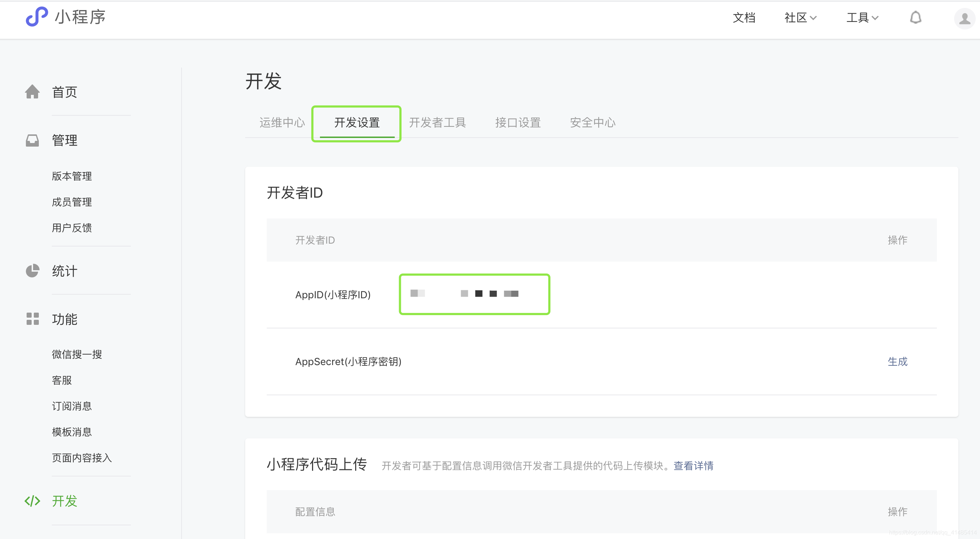Click the 小程序 logo in the header
The width and height of the screenshot is (980, 539).
[x=65, y=17]
